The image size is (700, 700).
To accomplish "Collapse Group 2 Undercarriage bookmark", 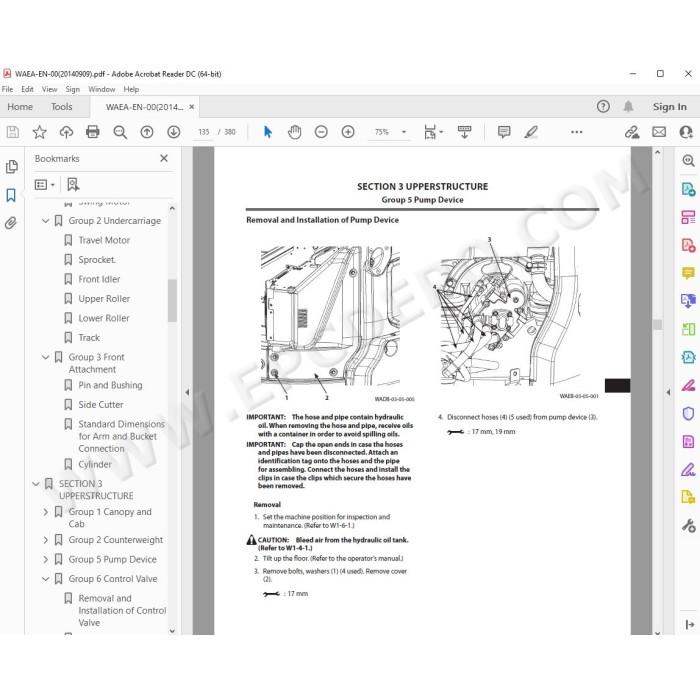I will [x=46, y=221].
